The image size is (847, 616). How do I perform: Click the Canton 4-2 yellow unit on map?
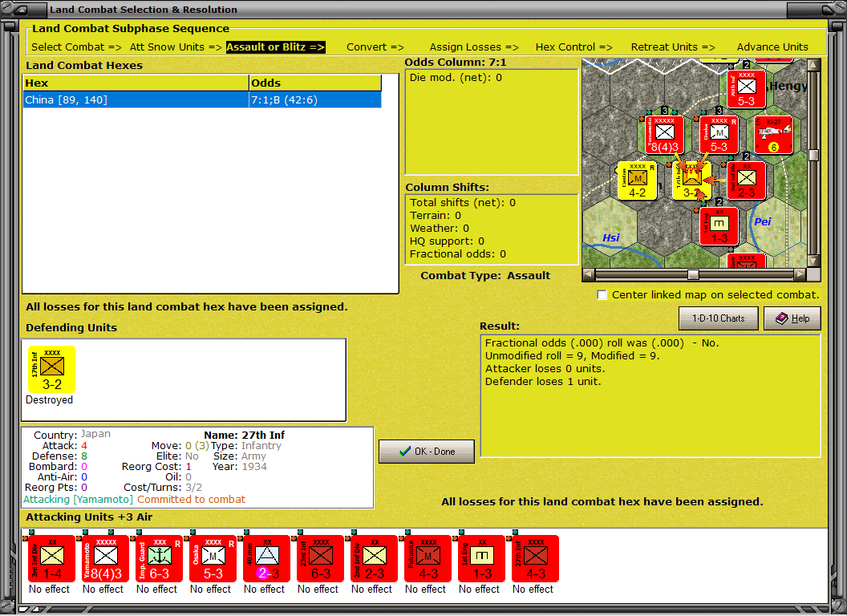[638, 180]
